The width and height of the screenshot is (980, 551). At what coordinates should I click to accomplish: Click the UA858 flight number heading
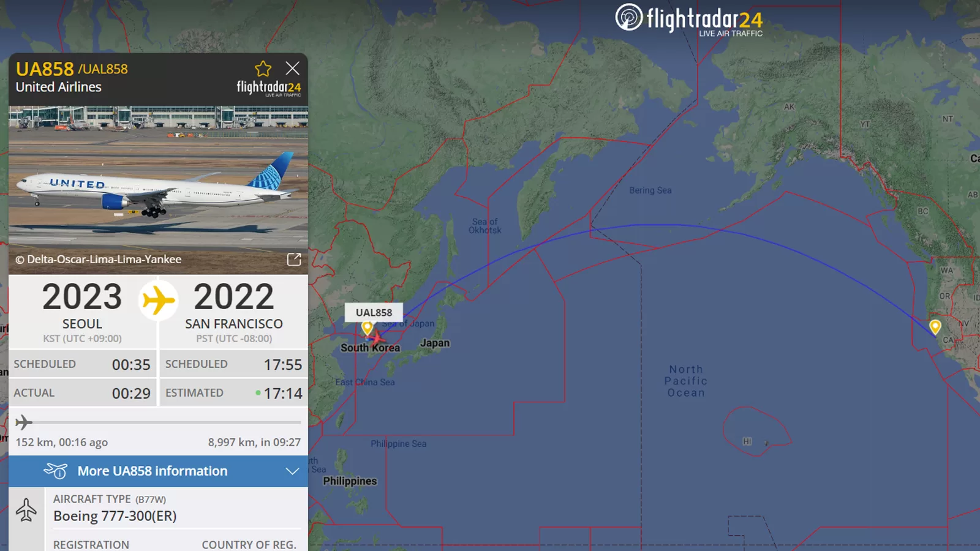pyautogui.click(x=45, y=69)
